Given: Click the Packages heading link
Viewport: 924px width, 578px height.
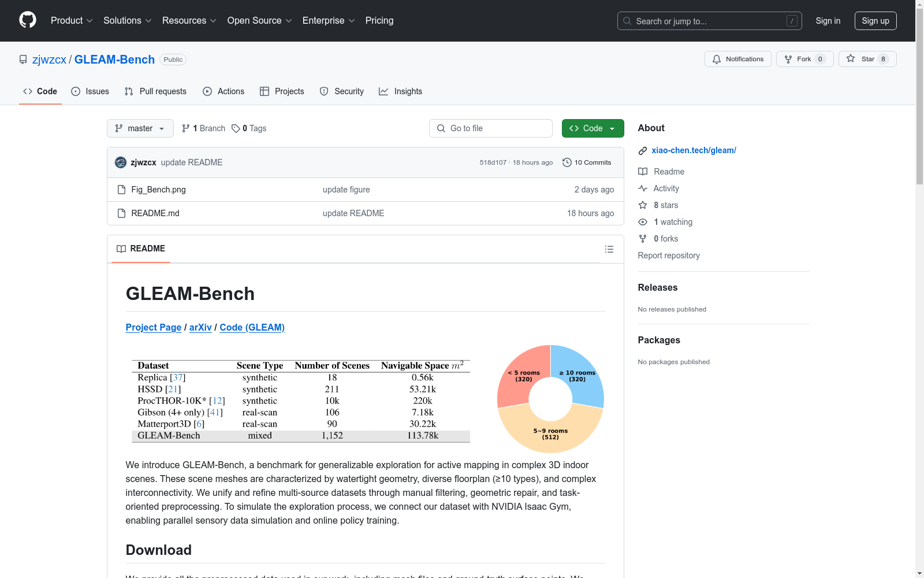Looking at the screenshot, I should pos(659,340).
